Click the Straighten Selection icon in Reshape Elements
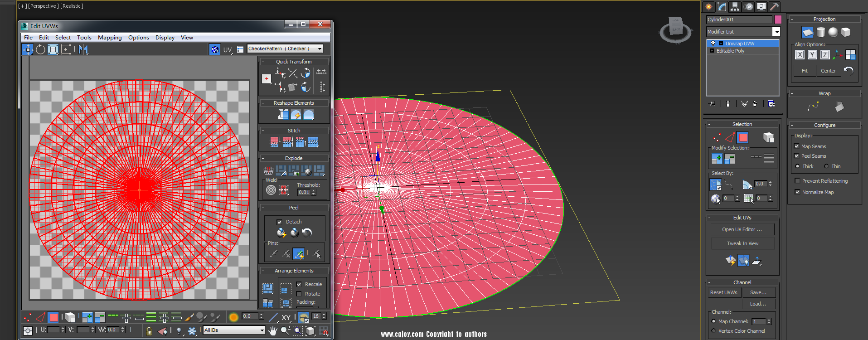Screen dimensions: 868x340 283,115
